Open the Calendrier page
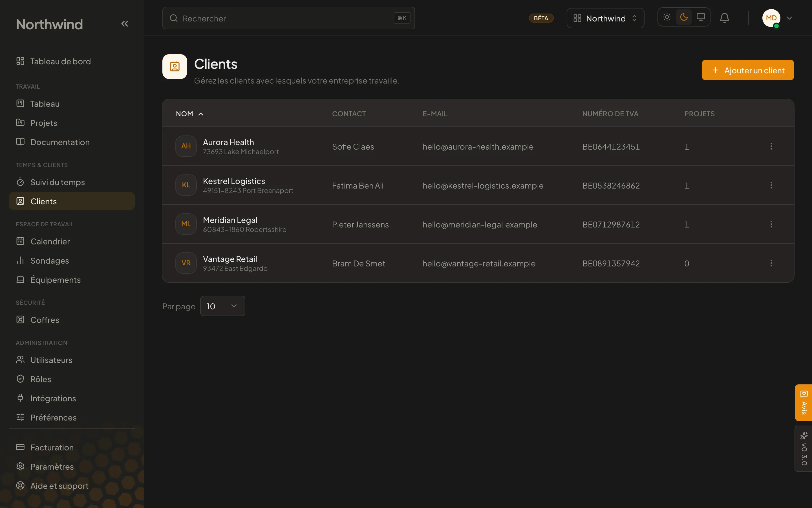 click(72, 241)
